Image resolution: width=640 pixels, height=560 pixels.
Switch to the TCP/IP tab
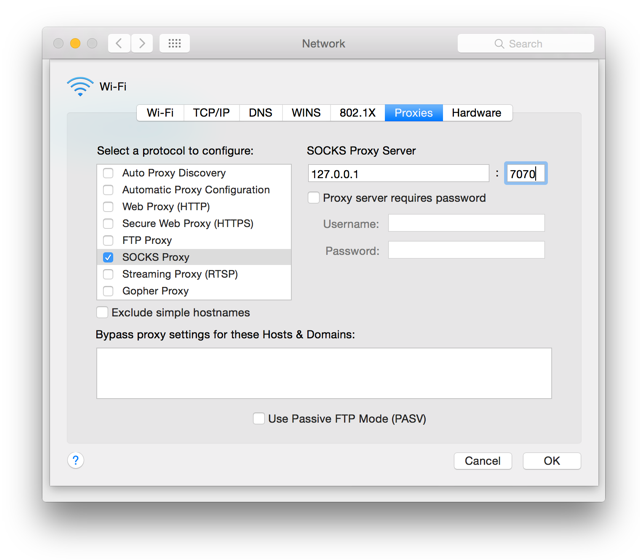point(211,113)
